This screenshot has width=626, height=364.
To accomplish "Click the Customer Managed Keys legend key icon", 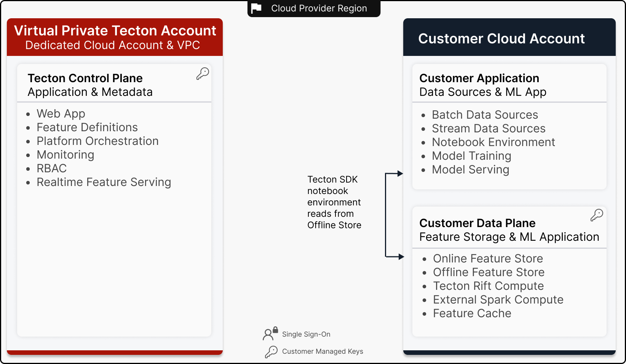I will [271, 352].
